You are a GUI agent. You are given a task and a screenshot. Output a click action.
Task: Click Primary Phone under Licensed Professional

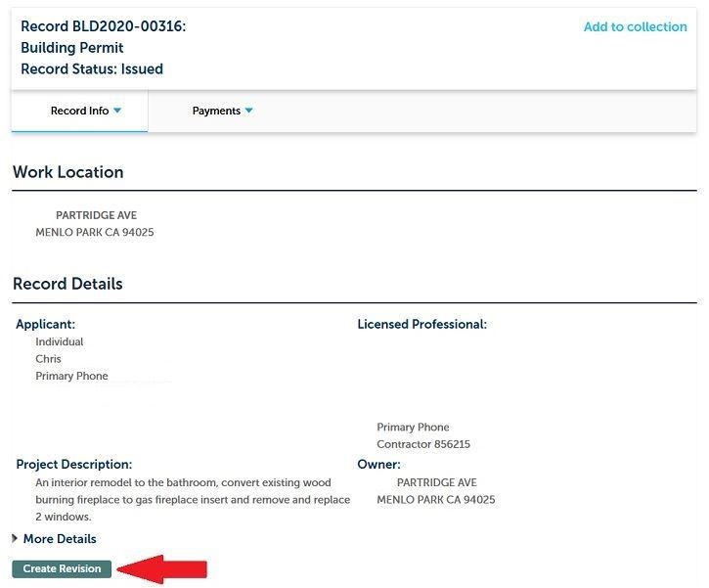click(413, 427)
